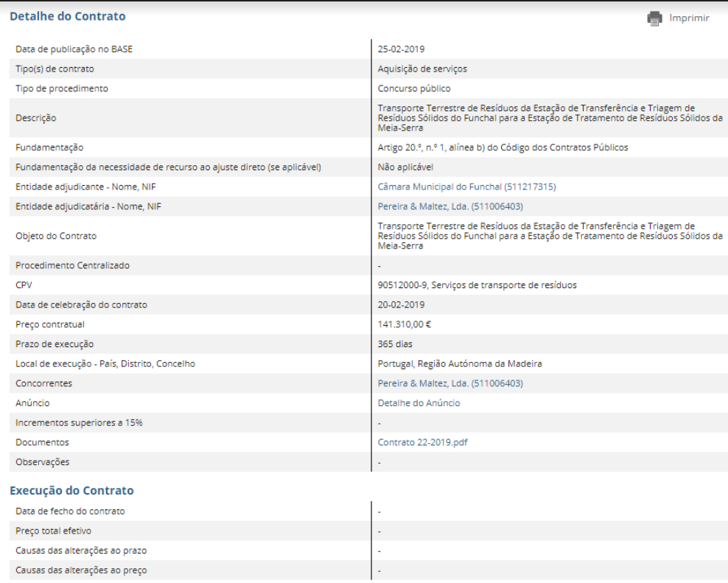Click the contract signing date 20-02-2019
This screenshot has height=583, width=728.
401,304
